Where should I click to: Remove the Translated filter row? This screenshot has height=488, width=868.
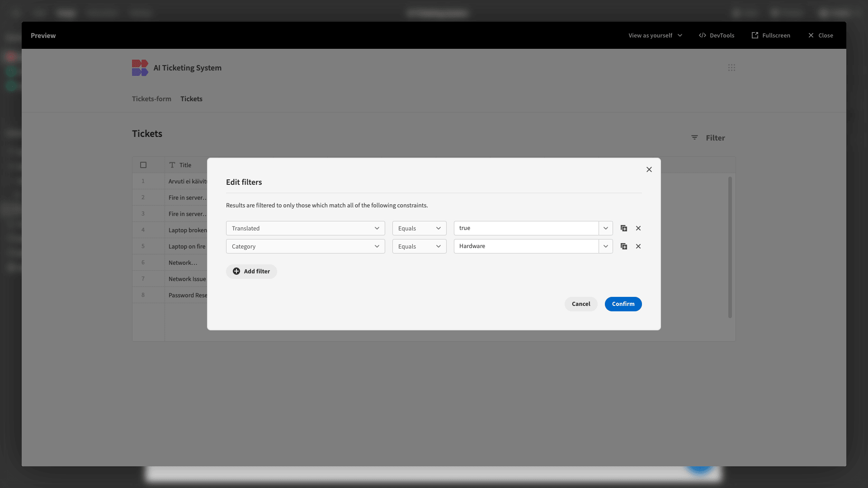638,228
